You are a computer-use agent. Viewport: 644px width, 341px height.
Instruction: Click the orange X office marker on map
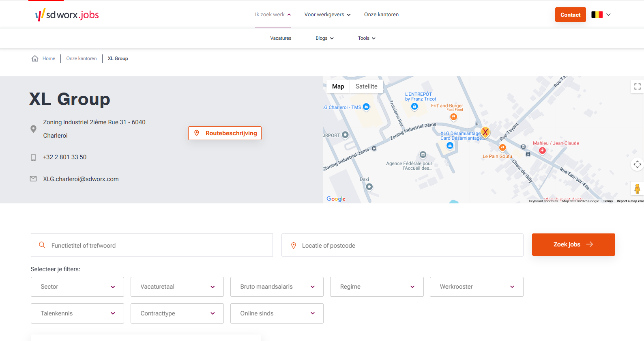(485, 132)
